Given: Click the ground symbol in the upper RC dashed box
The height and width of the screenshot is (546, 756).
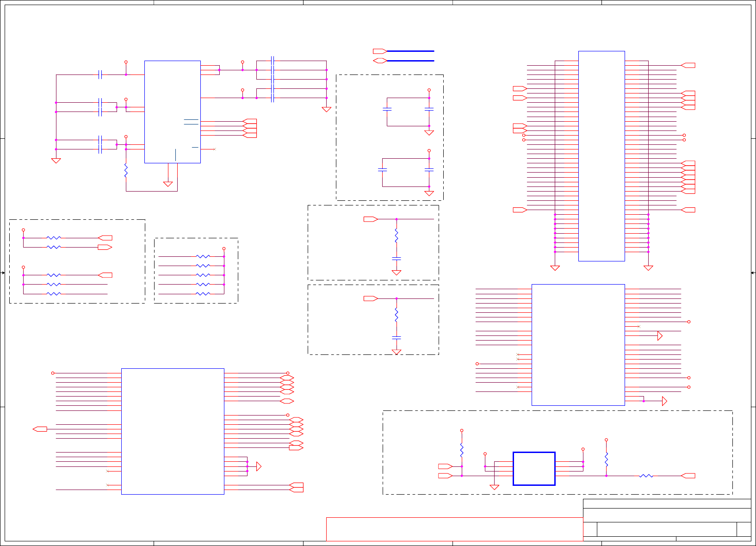Looking at the screenshot, I should coord(397,273).
